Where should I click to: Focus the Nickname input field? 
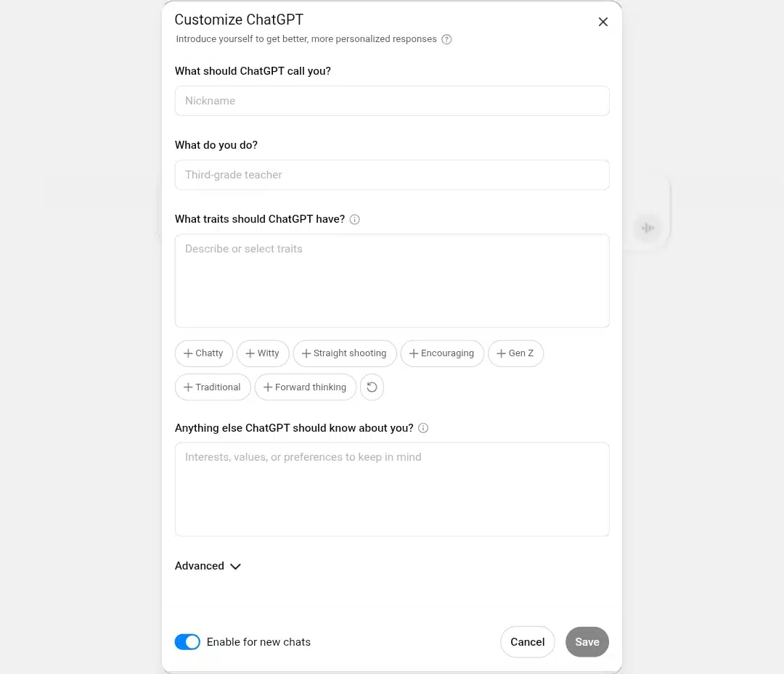point(392,101)
